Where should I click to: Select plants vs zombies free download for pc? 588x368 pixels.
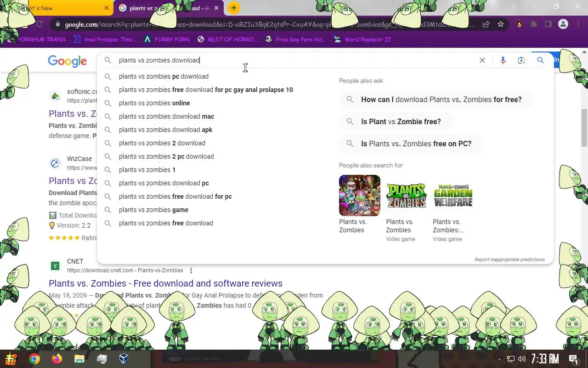click(x=175, y=196)
